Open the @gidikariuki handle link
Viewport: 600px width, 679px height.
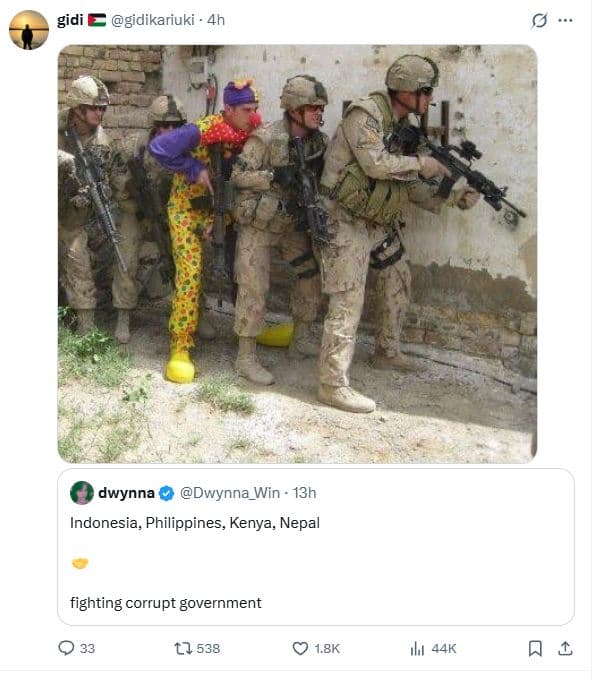pos(153,20)
